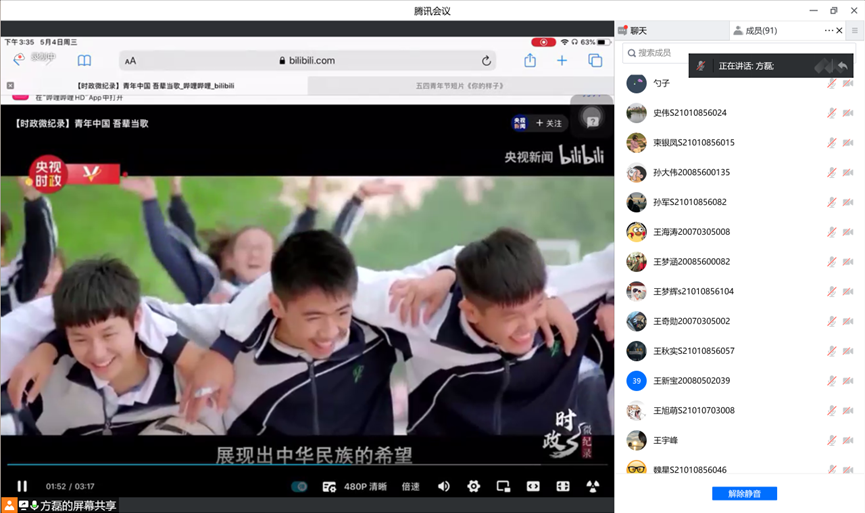
Task: Click the AA reader text-size button
Action: [x=130, y=61]
